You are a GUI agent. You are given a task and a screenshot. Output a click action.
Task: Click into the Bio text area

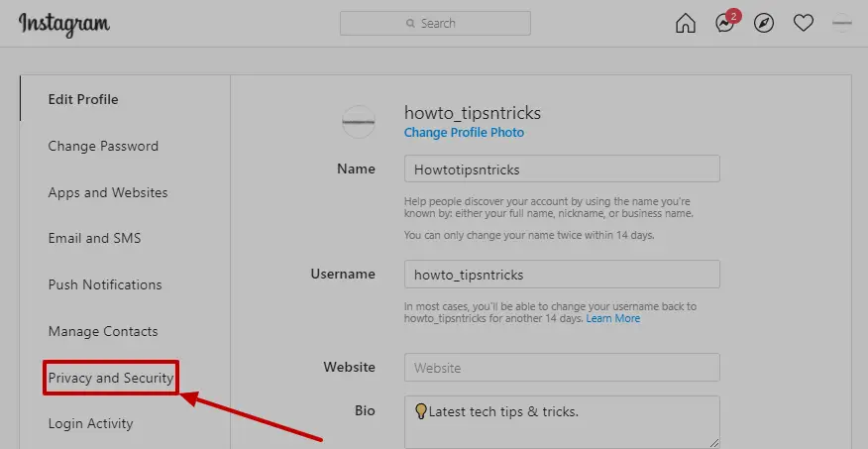tap(562, 422)
